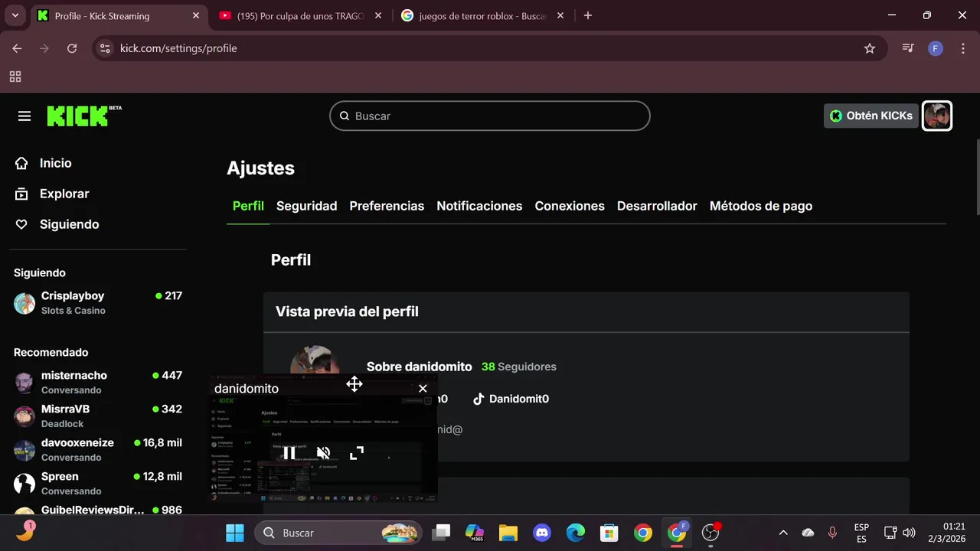The height and width of the screenshot is (551, 980).
Task: Show hidden system tray icons
Action: pyautogui.click(x=783, y=533)
